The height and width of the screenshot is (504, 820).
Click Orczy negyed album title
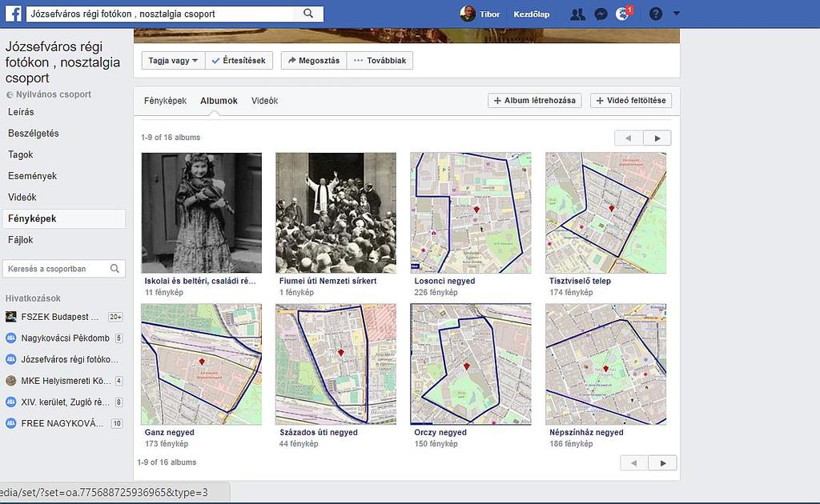coord(440,433)
